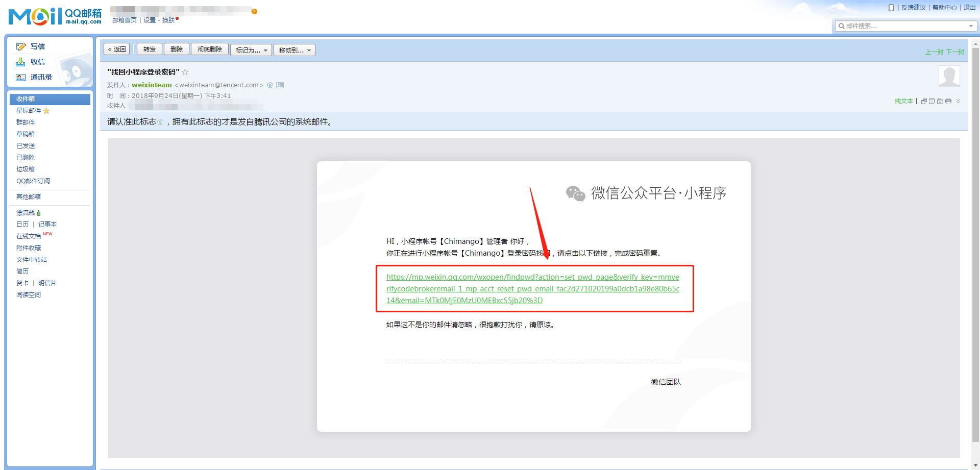
Task: Open 已发送 sent folder
Action: (26, 146)
